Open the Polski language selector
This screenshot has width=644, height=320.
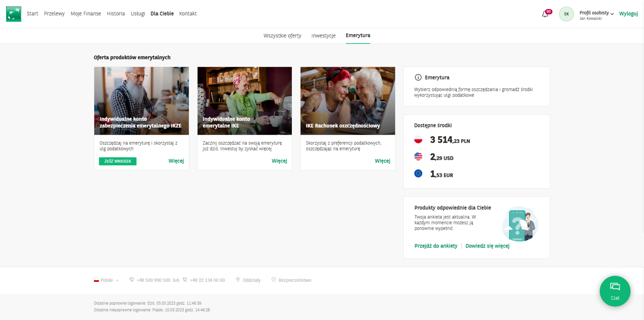(107, 281)
